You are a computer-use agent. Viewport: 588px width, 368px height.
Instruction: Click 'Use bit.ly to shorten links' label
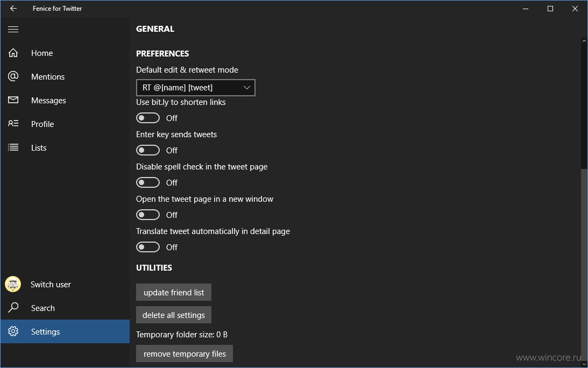click(x=181, y=102)
